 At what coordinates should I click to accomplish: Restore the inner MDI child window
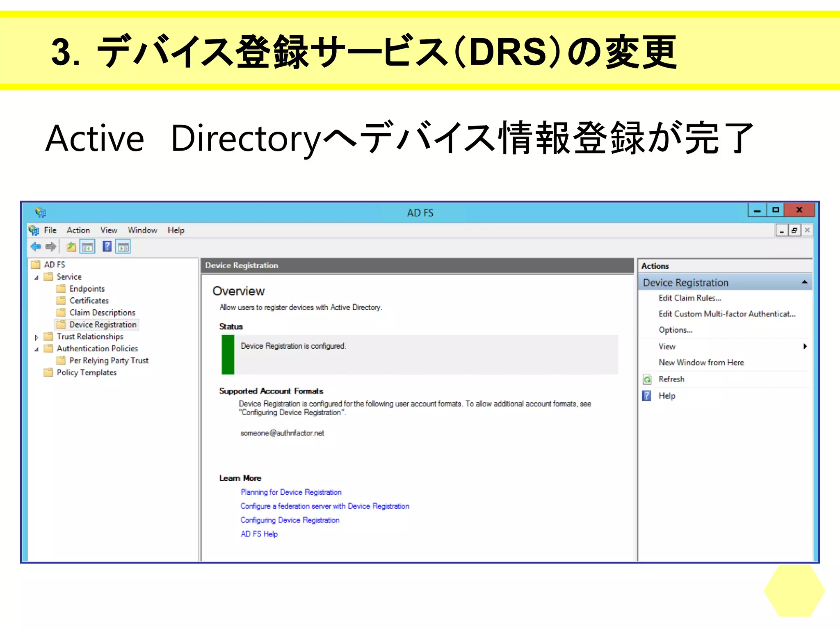coord(794,231)
